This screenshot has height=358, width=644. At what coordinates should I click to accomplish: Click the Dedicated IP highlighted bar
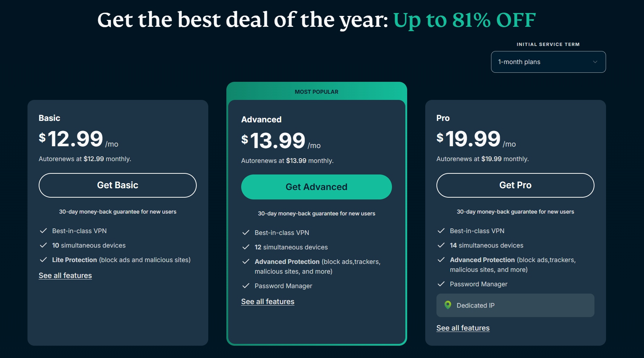pyautogui.click(x=515, y=305)
